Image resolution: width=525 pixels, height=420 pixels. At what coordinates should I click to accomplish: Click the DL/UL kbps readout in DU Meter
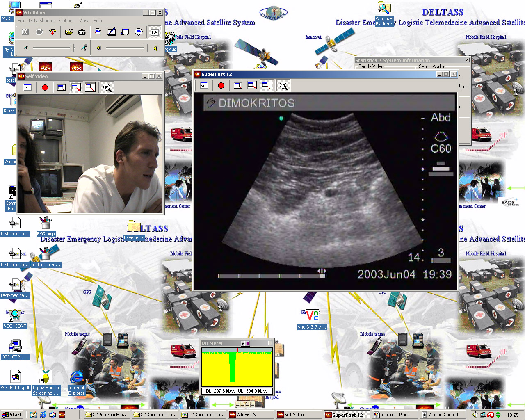point(237,391)
